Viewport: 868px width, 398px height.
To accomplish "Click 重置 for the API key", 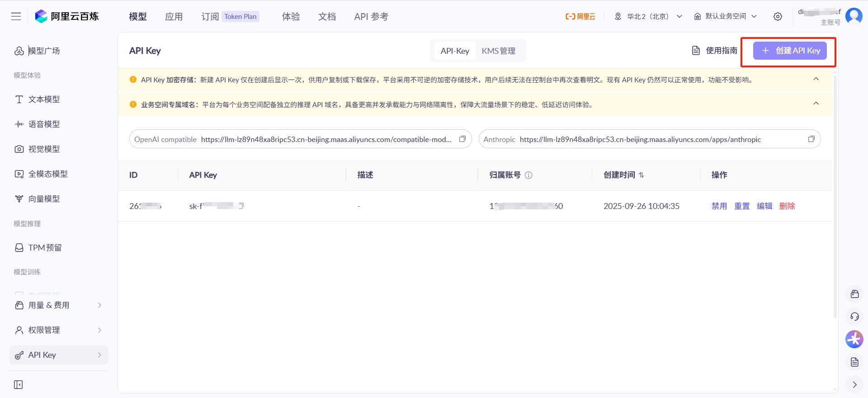I will pyautogui.click(x=742, y=206).
